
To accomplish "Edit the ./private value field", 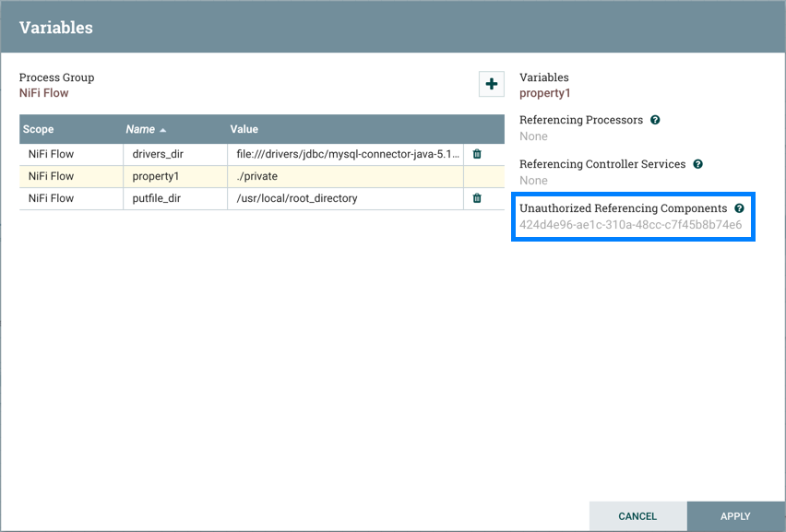I will pyautogui.click(x=257, y=176).
